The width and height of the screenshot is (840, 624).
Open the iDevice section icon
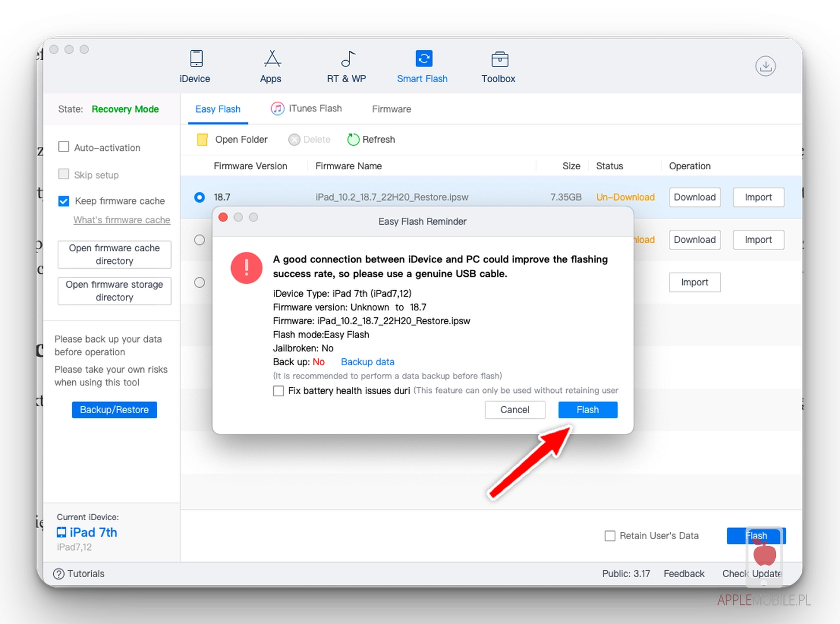click(x=196, y=59)
